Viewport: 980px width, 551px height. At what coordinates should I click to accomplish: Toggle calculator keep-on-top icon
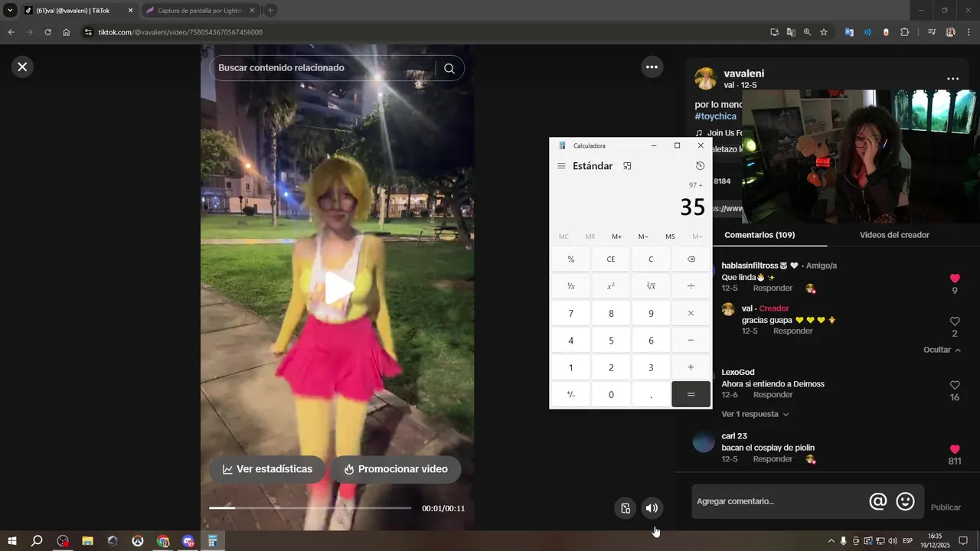[x=627, y=166]
